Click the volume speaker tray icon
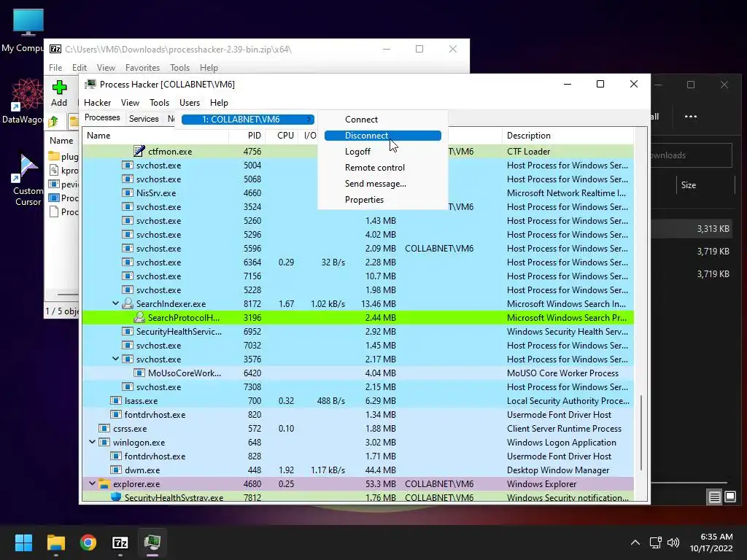Image resolution: width=747 pixels, height=560 pixels. [673, 542]
